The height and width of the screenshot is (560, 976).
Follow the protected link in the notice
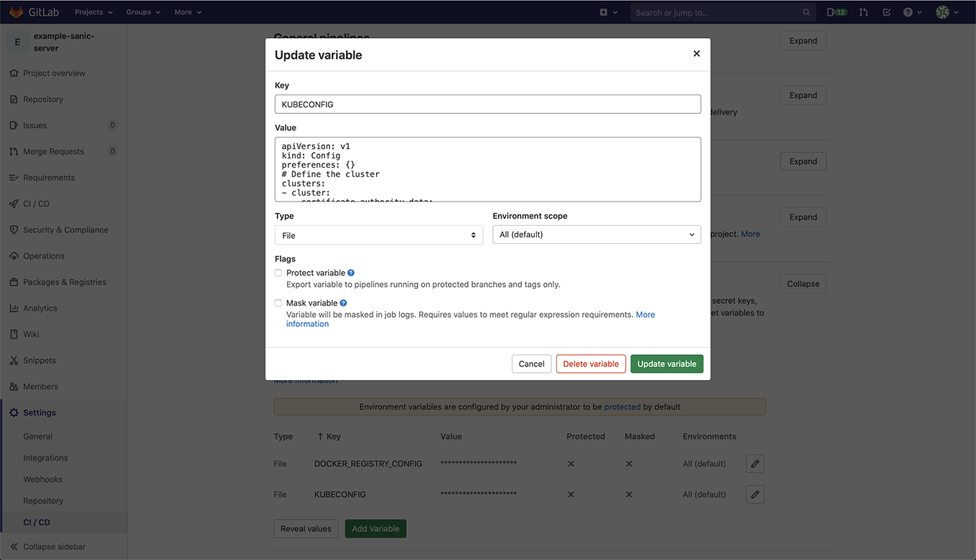pos(622,407)
